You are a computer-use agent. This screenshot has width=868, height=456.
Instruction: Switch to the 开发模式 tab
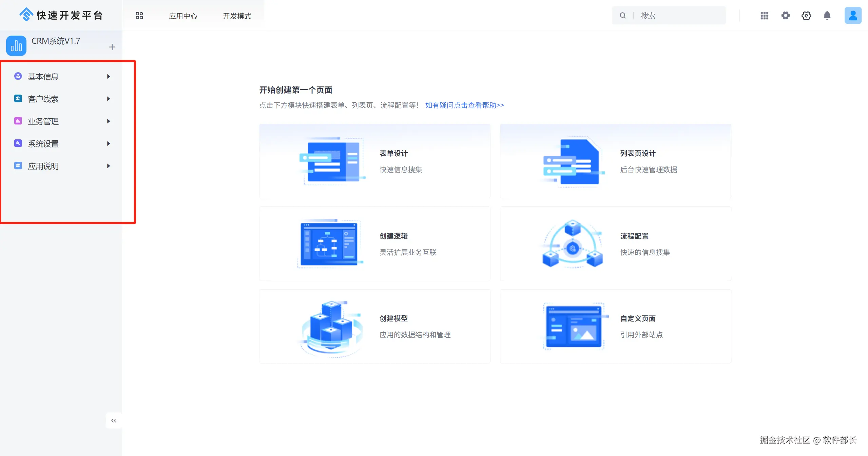(x=237, y=16)
